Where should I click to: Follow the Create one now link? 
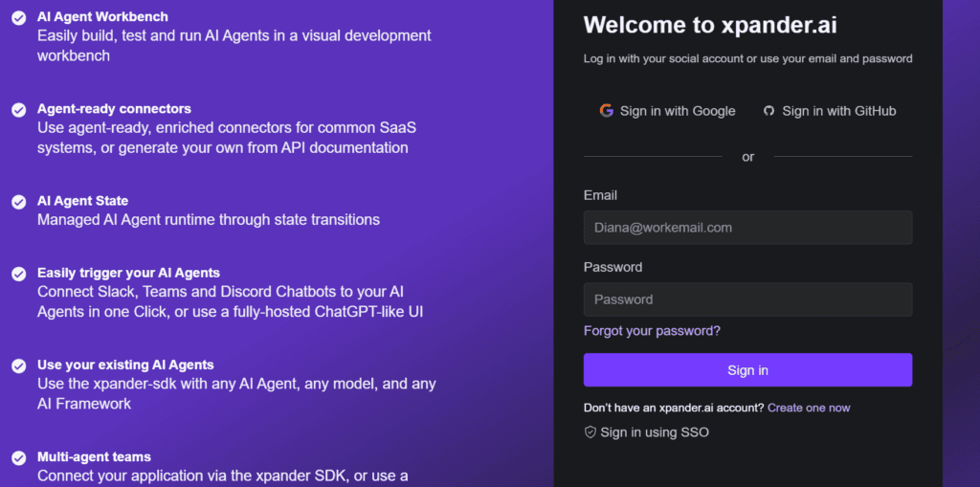click(x=809, y=408)
